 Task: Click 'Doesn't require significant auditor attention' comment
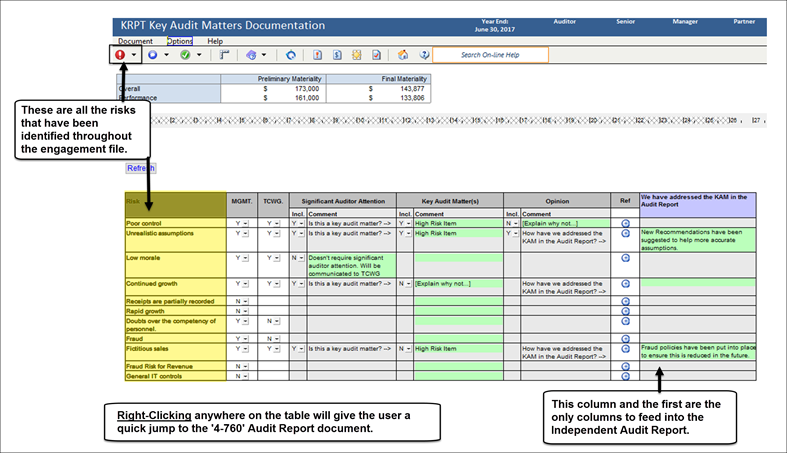point(352,265)
